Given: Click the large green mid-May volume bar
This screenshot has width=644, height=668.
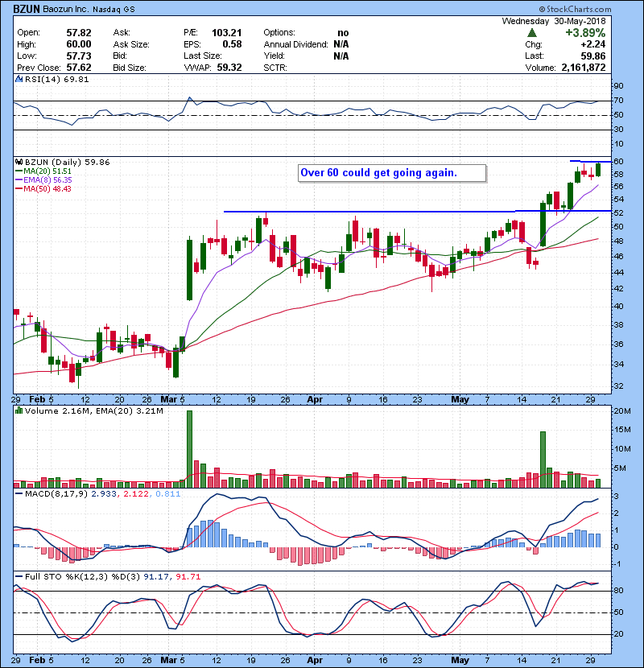Looking at the screenshot, I should click(x=543, y=460).
